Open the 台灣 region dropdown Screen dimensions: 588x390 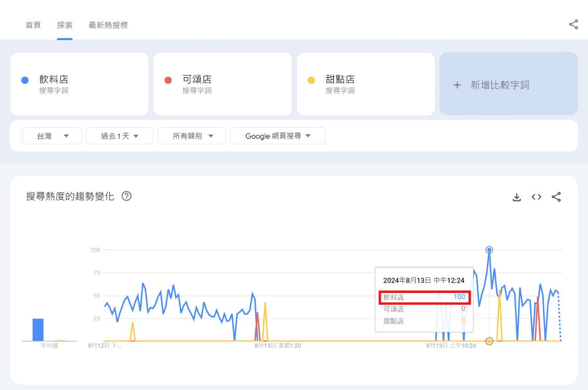pos(52,136)
